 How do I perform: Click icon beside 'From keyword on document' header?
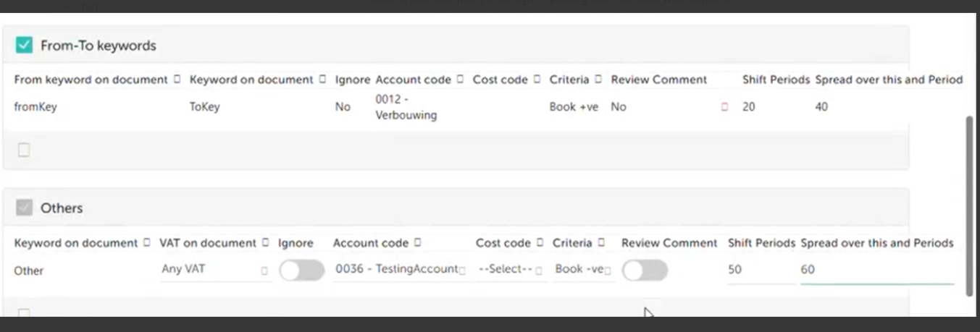point(177,80)
